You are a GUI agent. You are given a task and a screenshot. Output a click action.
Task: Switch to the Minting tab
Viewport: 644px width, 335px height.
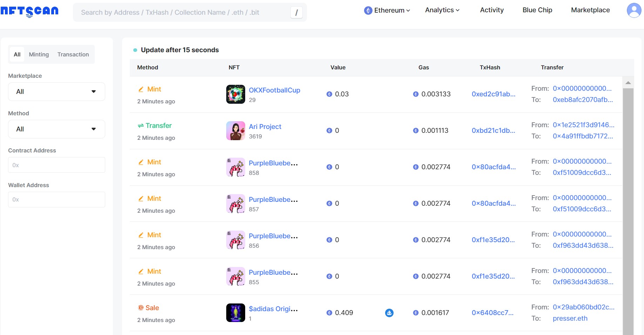tap(39, 54)
